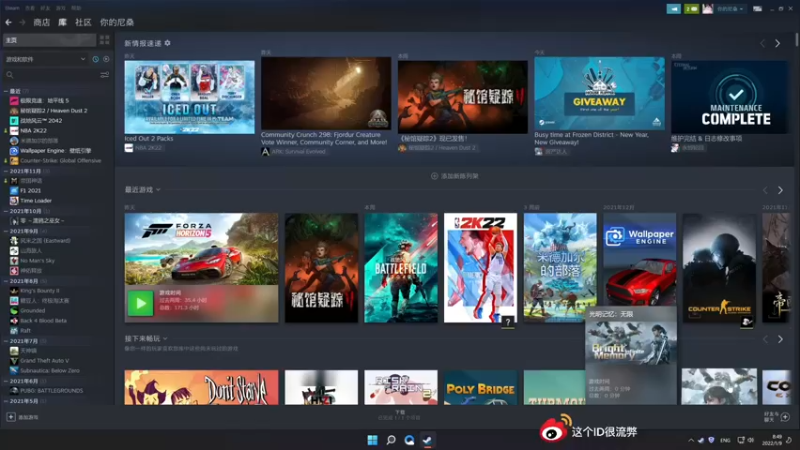Viewport: 800px width, 450px height.
Task: Collapse the 2021年9月 group
Action: tap(6, 231)
